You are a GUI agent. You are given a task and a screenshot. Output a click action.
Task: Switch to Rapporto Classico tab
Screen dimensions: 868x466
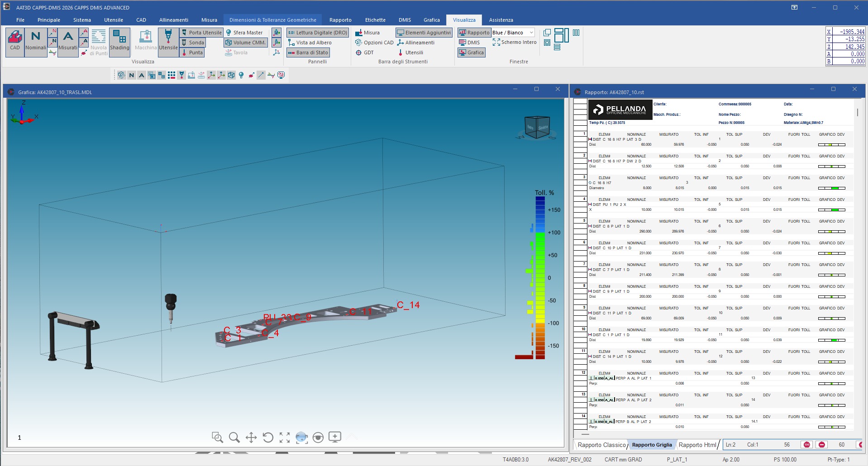click(x=601, y=445)
